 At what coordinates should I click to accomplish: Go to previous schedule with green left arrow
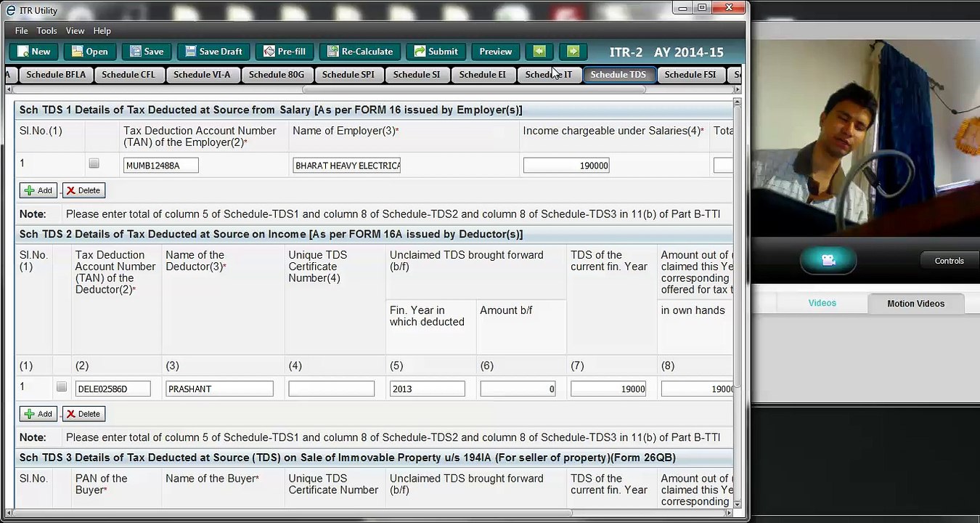coord(539,52)
